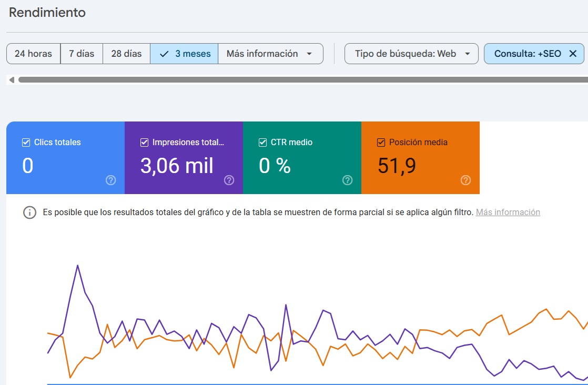Select the 24 horas date range
Viewport: 588px width, 385px height.
[x=33, y=54]
